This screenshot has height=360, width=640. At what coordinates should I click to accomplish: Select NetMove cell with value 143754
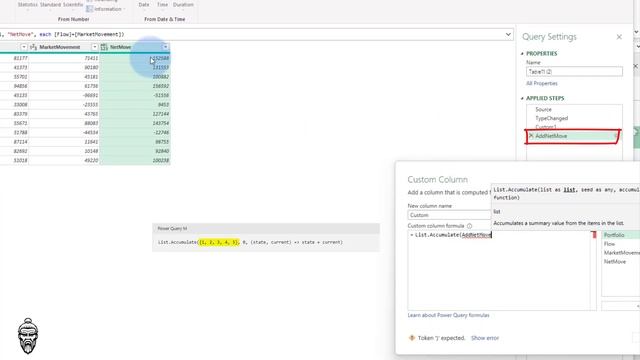point(135,123)
